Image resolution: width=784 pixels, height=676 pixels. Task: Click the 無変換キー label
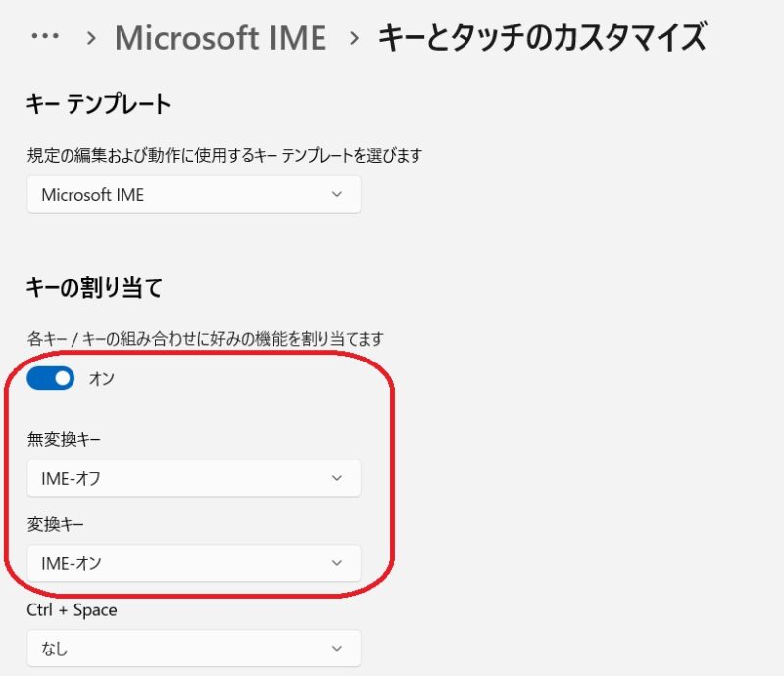[64, 439]
